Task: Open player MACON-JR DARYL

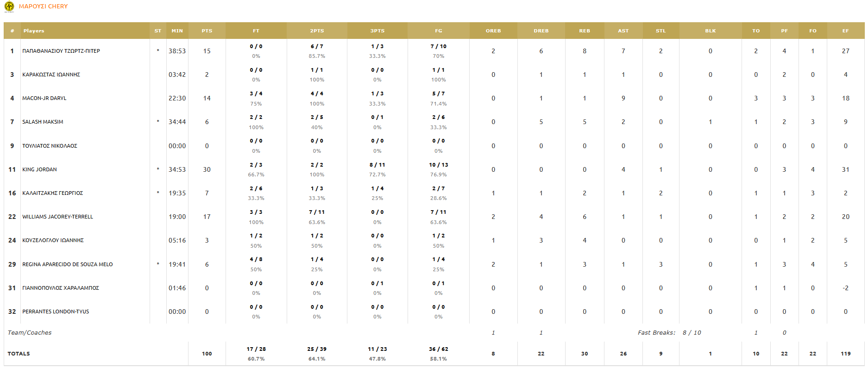Action: click(44, 98)
